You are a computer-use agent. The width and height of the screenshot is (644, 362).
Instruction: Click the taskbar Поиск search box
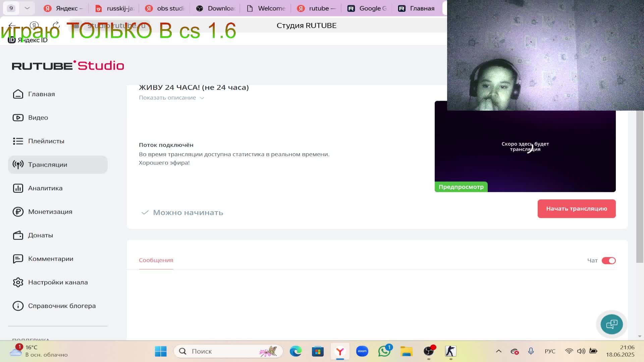point(228,351)
